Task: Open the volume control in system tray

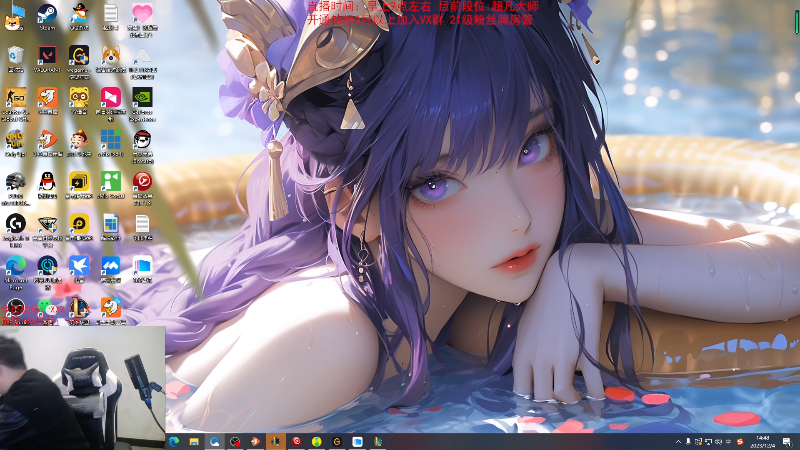Action: [x=719, y=442]
